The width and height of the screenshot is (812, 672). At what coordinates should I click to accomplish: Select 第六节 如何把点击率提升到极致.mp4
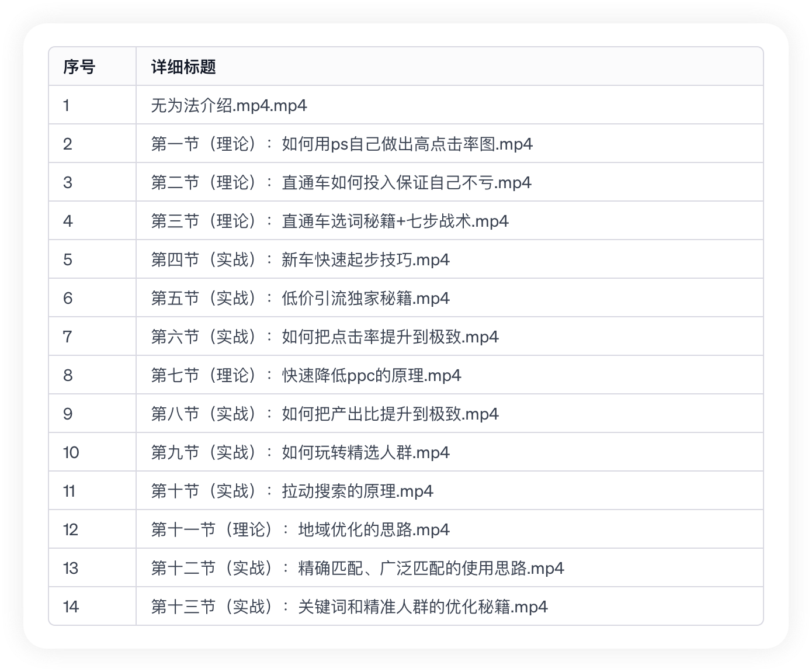[325, 337]
